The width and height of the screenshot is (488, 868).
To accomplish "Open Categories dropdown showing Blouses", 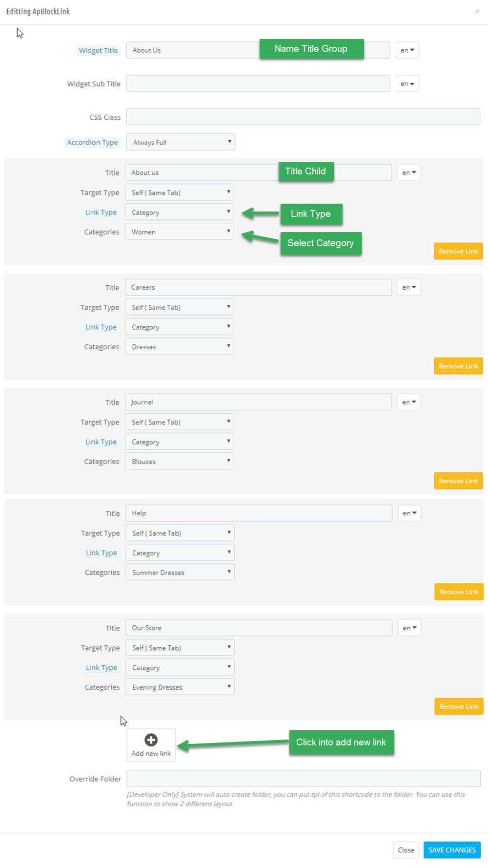I will (180, 462).
